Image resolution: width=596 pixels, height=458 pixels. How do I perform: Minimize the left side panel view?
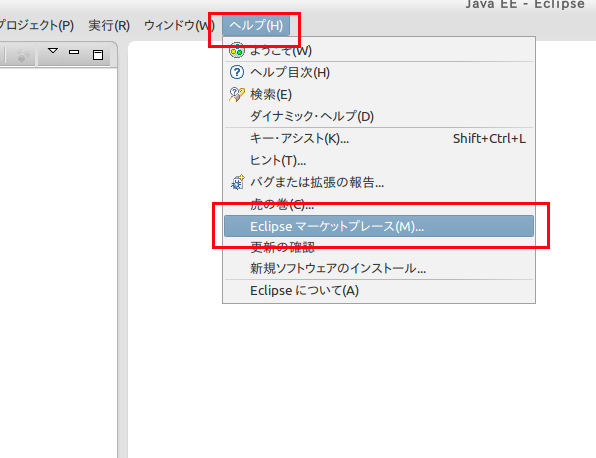coord(74,52)
